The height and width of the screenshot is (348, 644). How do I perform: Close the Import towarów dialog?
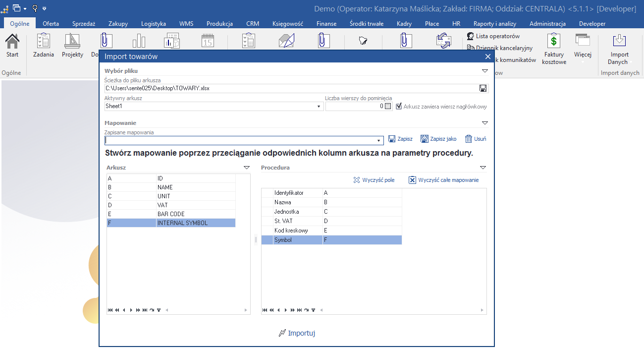(x=488, y=57)
